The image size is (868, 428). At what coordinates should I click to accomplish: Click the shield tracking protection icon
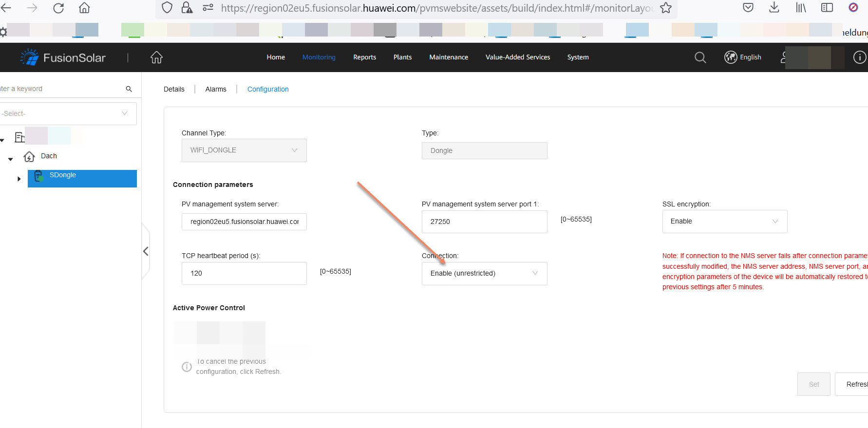pyautogui.click(x=167, y=8)
